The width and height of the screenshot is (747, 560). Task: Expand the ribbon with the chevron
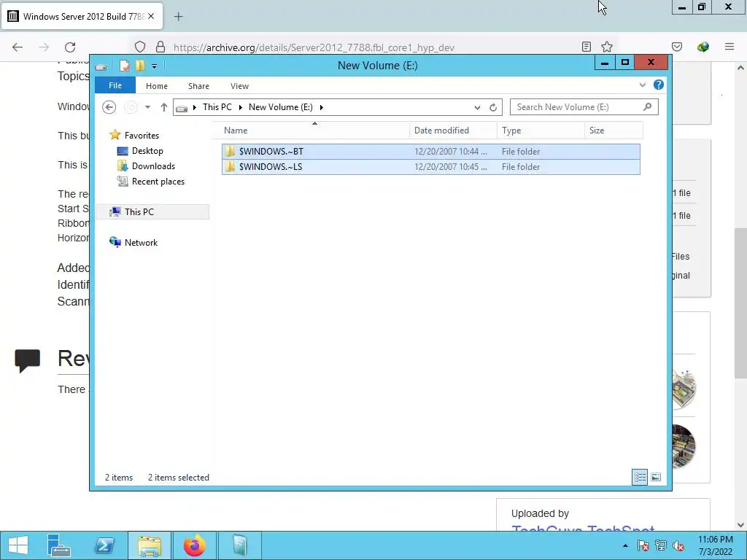pyautogui.click(x=642, y=85)
